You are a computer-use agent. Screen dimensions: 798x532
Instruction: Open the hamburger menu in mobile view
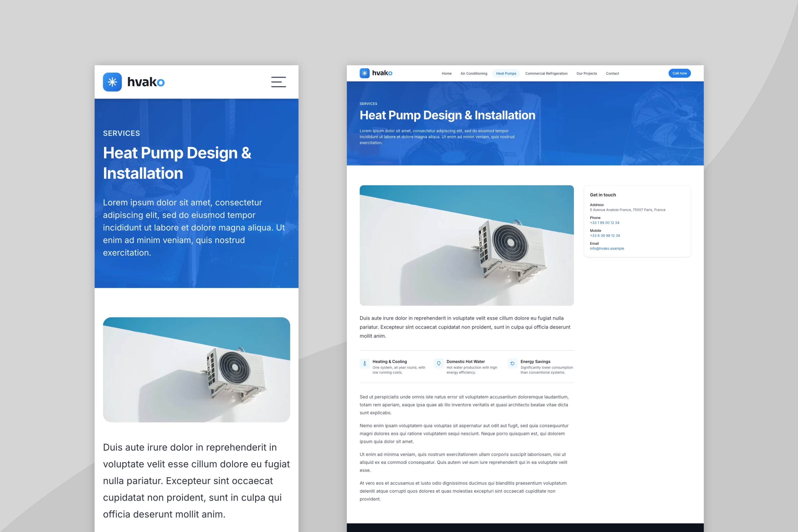point(279,82)
